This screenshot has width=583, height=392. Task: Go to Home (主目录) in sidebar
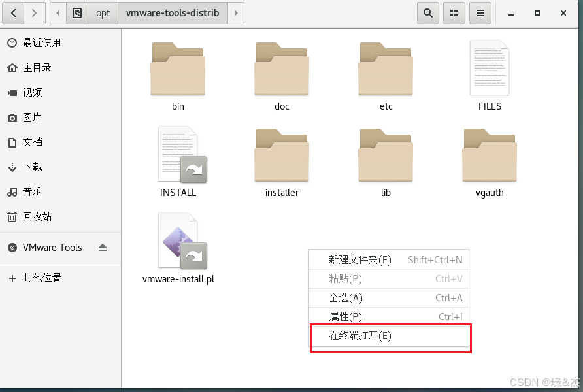[x=61, y=68]
